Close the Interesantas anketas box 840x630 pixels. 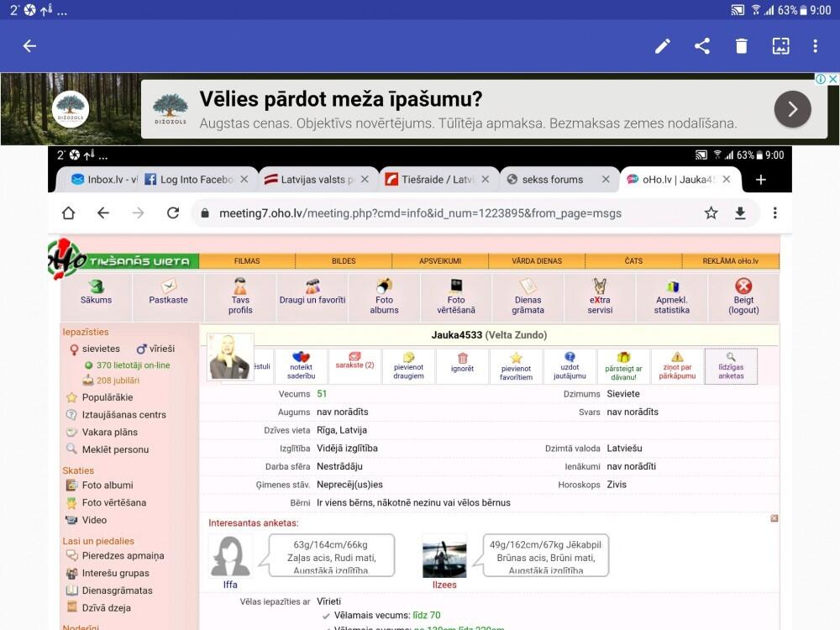774,518
